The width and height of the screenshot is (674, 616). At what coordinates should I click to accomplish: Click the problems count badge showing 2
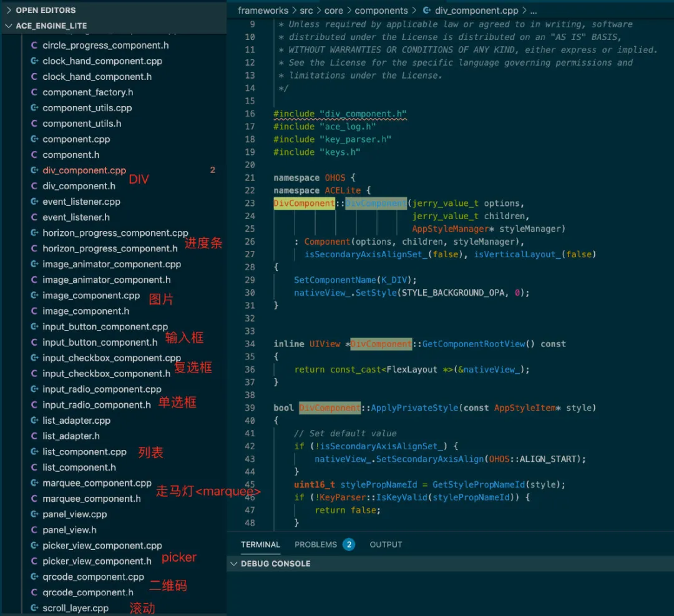coord(349,545)
